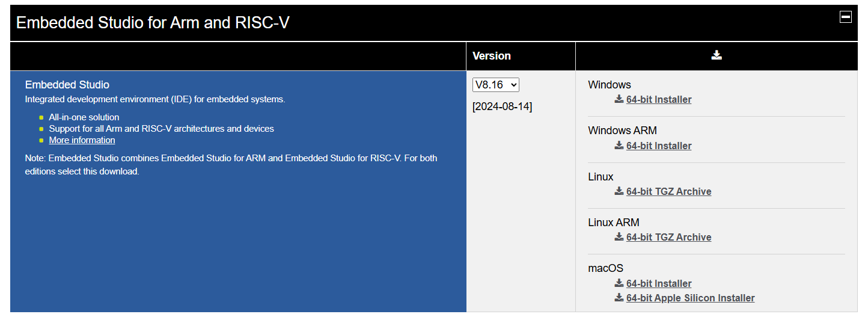Open the Windows ARM 64-bit Installer link

tap(659, 146)
